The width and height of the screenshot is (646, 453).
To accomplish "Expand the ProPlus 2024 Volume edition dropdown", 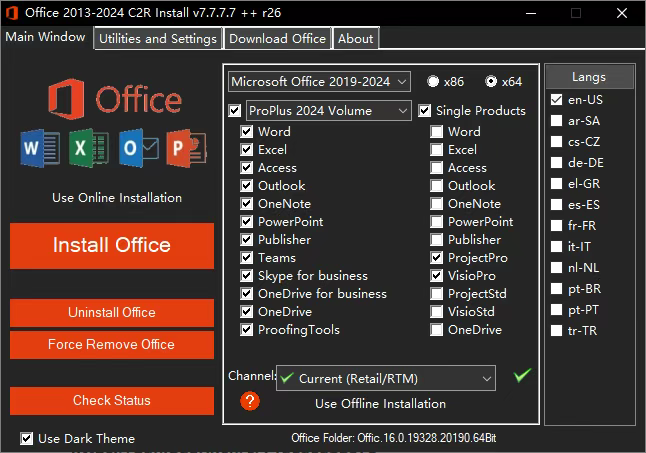I will point(327,110).
